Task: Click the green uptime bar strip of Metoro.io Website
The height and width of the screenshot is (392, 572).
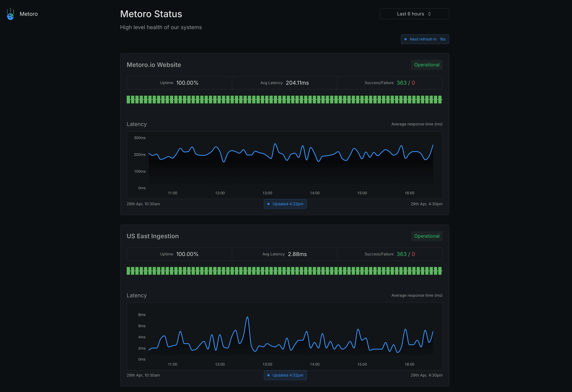Action: point(284,100)
